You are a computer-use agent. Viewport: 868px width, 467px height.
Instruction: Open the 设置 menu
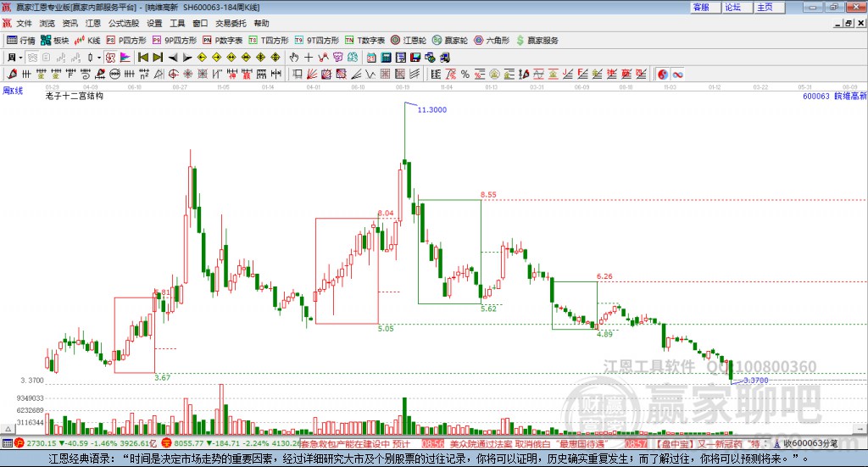(154, 23)
